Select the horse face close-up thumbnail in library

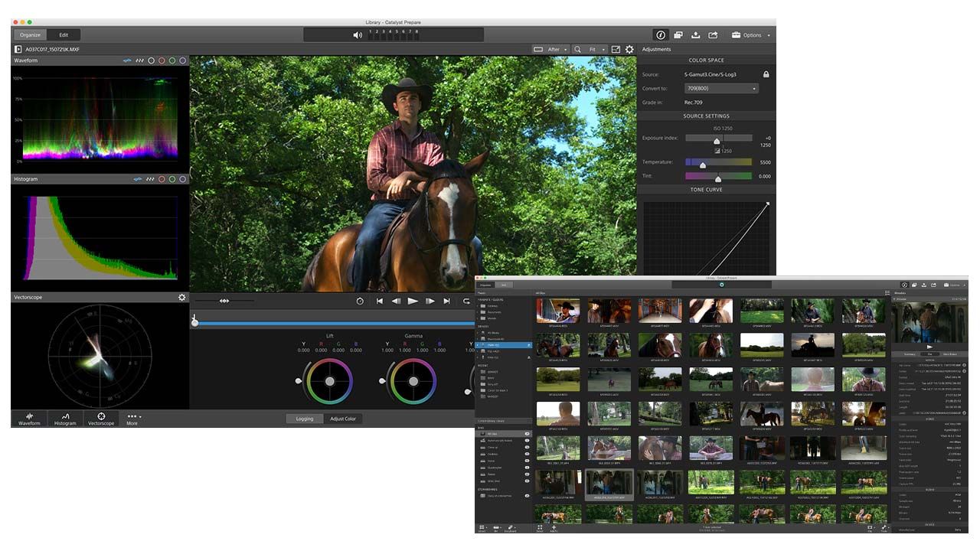[659, 344]
